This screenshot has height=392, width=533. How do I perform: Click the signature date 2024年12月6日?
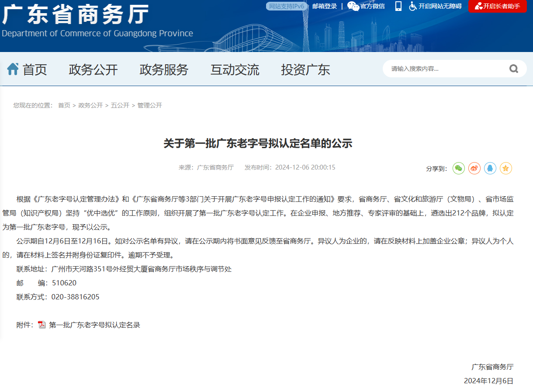(488, 381)
